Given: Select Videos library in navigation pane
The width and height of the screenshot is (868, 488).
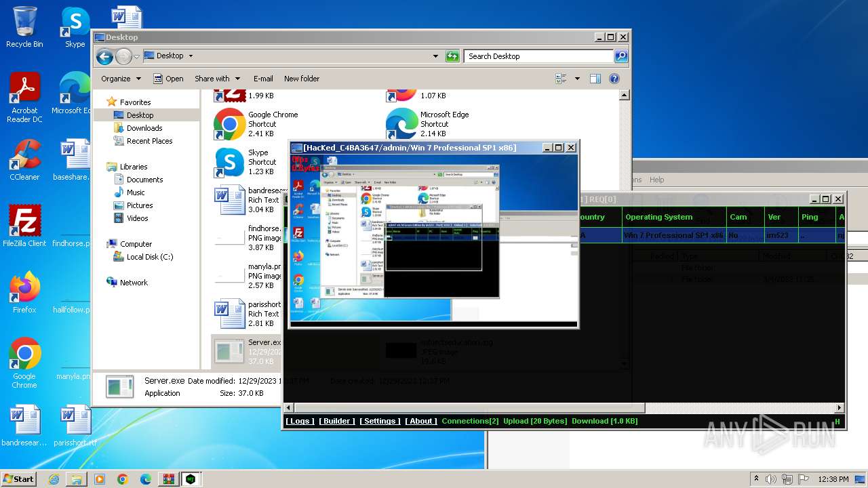Looking at the screenshot, I should (x=137, y=218).
